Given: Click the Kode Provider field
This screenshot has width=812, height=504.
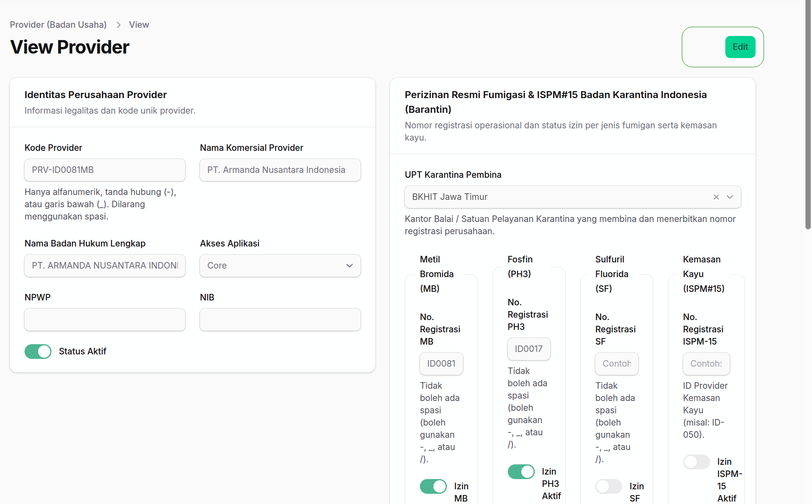Looking at the screenshot, I should pyautogui.click(x=105, y=170).
